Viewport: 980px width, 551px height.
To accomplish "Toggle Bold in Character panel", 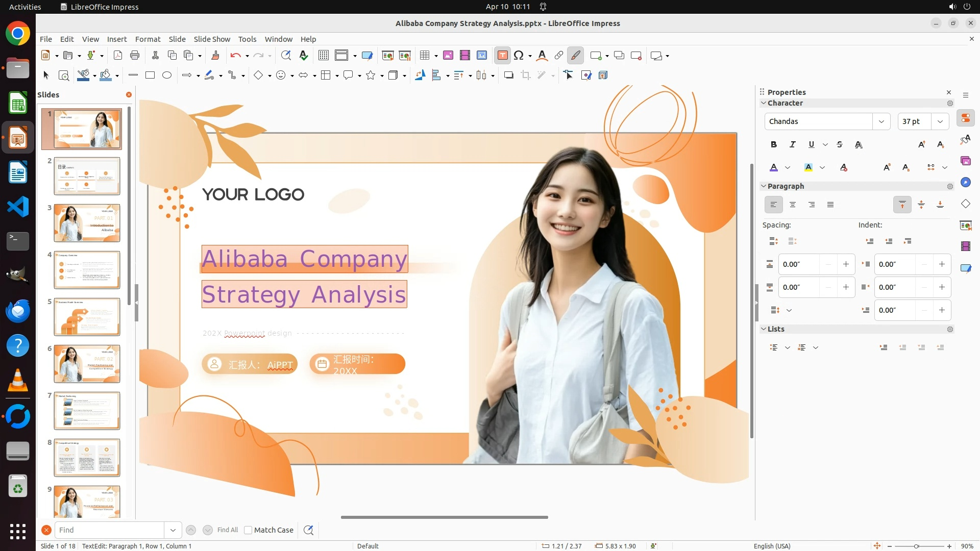I will pyautogui.click(x=773, y=145).
